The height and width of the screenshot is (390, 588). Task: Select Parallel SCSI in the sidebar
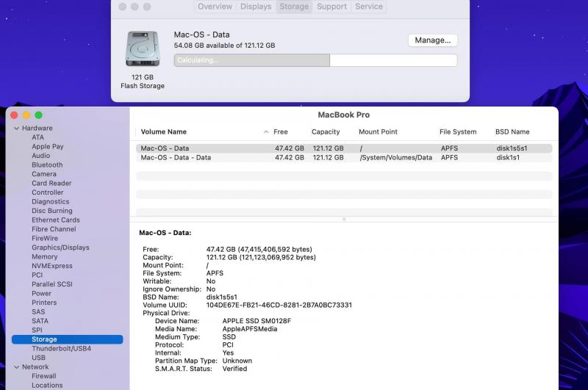click(x=51, y=284)
